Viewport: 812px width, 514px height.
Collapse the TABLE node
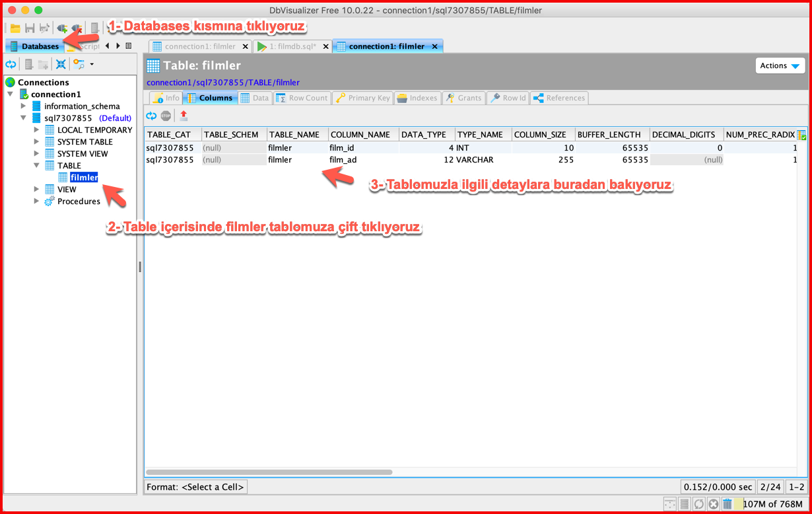pos(37,166)
